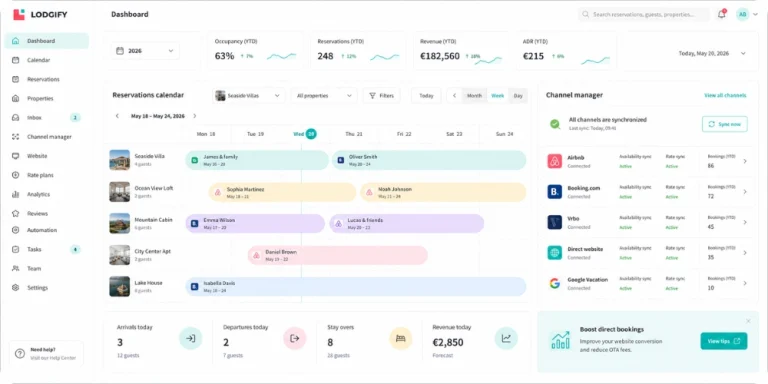Click the Rate plans sidebar icon
Image resolution: width=768 pixels, height=384 pixels.
tap(15, 175)
